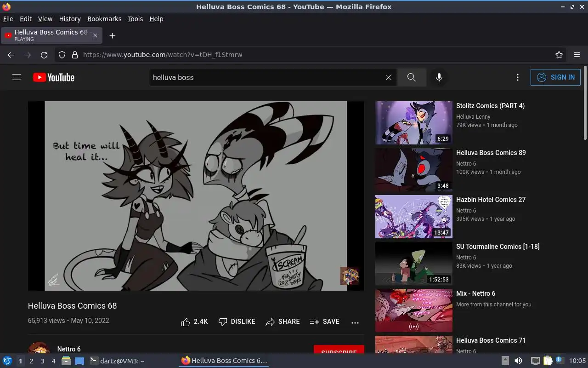Click the 65,913 views text
The image size is (588, 368).
[46, 321]
